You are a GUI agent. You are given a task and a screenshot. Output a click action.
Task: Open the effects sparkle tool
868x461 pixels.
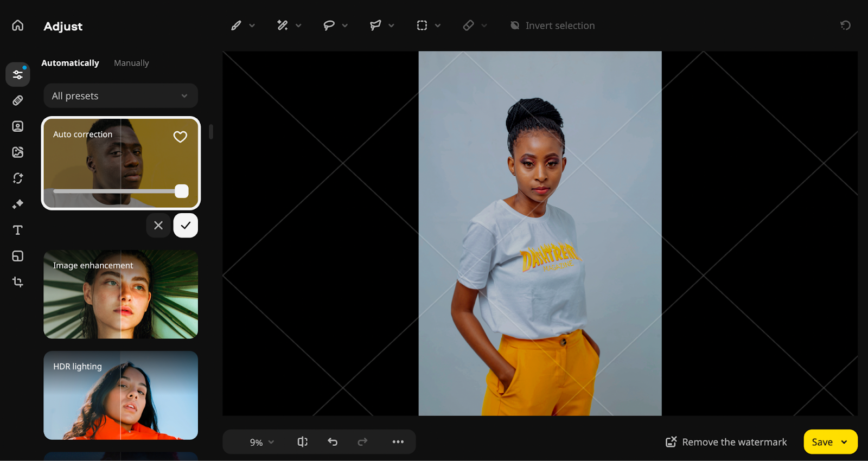point(18,204)
